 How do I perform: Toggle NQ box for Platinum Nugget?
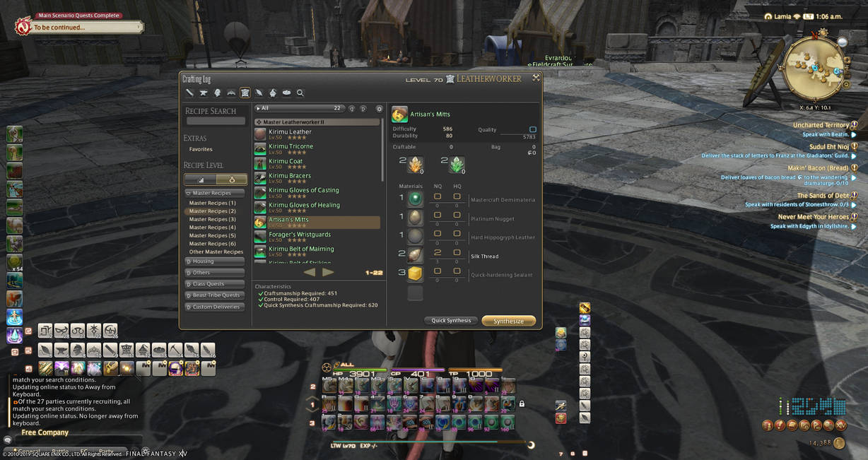coord(438,215)
